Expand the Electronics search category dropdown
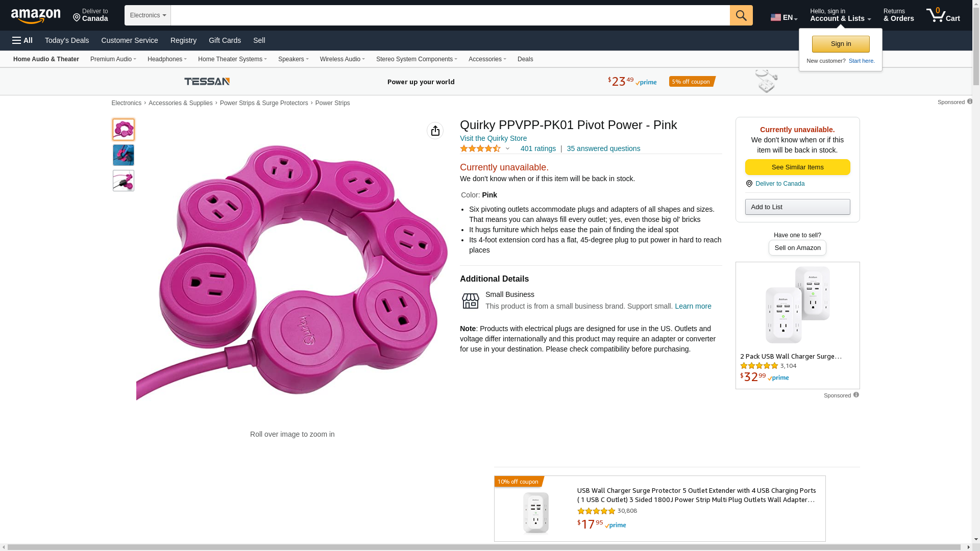Image resolution: width=980 pixels, height=551 pixels. coord(148,15)
